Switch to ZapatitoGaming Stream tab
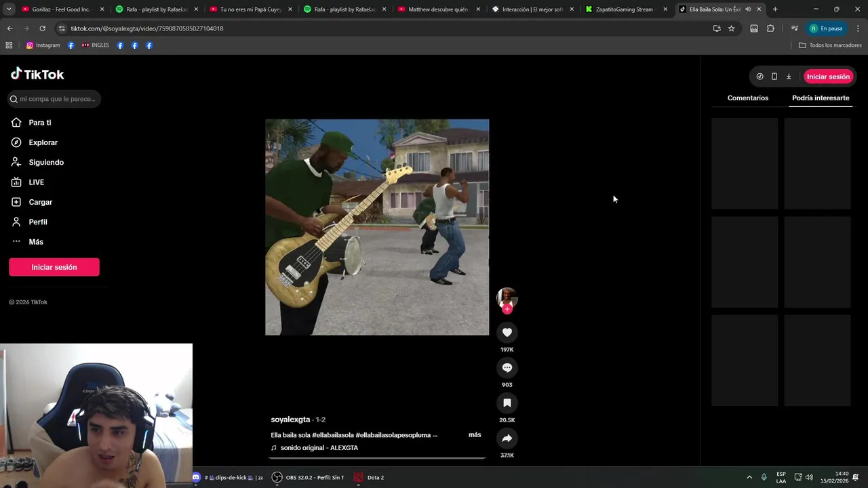 tap(626, 9)
